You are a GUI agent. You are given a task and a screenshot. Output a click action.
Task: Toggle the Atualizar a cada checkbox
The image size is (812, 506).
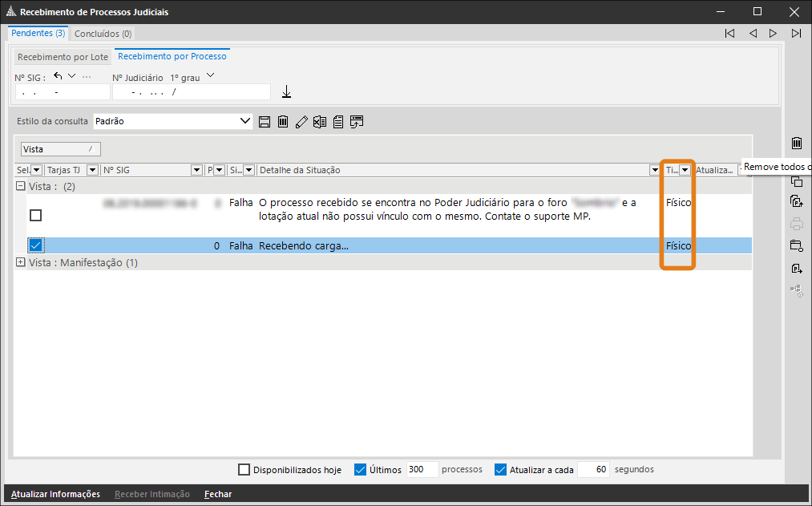pos(500,470)
